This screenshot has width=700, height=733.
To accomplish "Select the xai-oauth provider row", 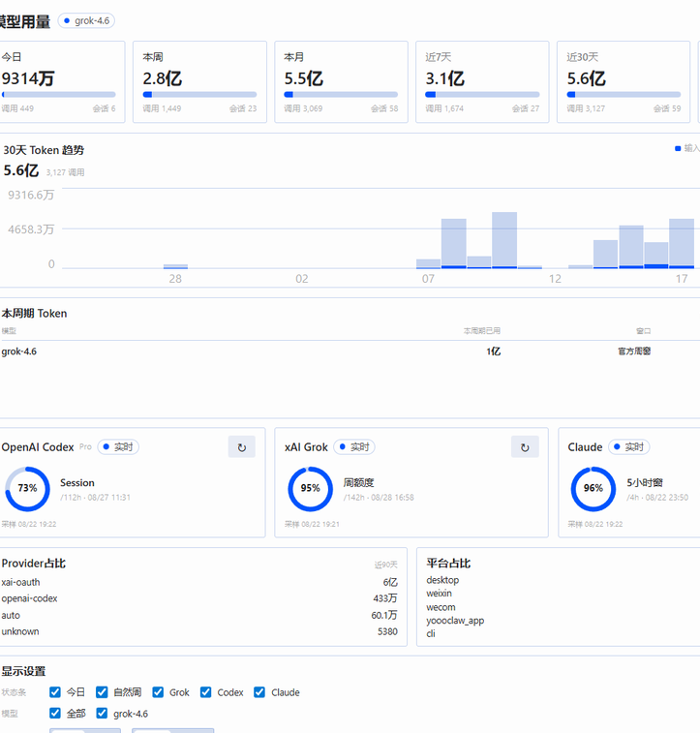I will click(x=199, y=583).
